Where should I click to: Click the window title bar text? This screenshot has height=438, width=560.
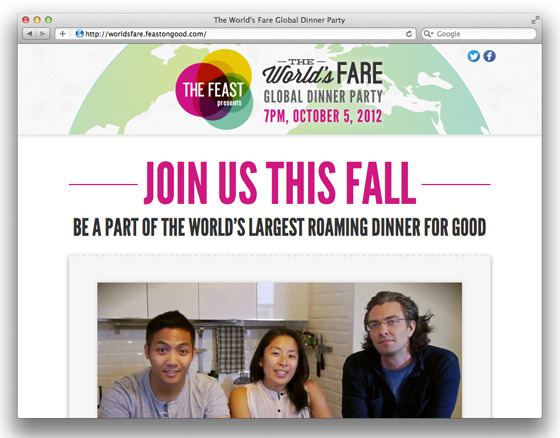coord(279,20)
